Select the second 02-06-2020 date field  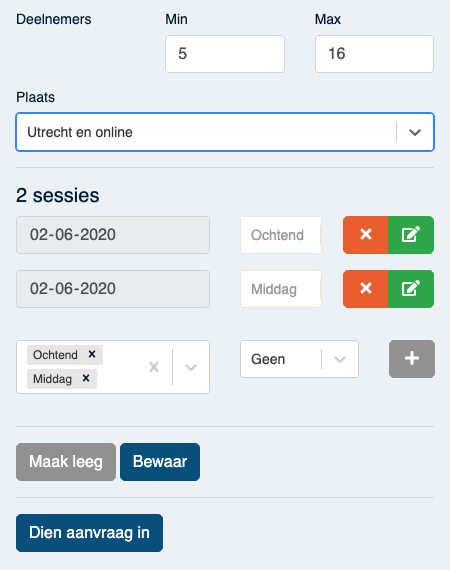113,289
